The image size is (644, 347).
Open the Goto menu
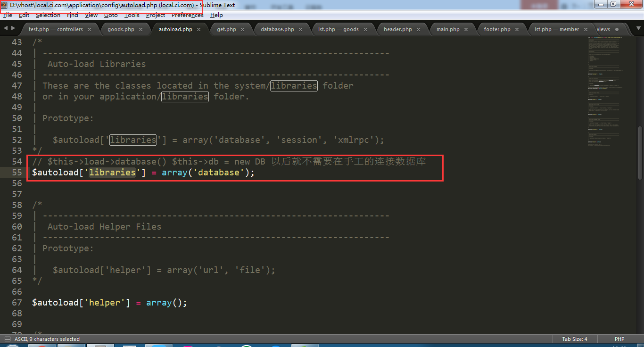(111, 15)
